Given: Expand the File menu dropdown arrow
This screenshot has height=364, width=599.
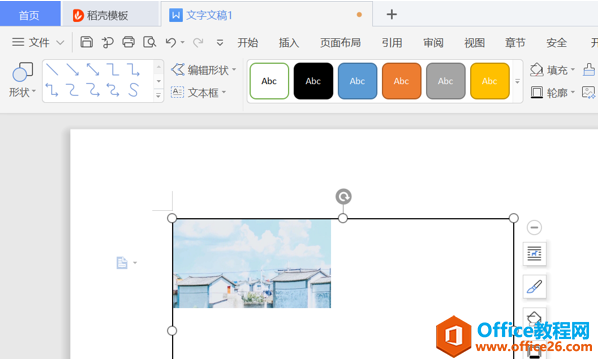Looking at the screenshot, I should pos(60,42).
